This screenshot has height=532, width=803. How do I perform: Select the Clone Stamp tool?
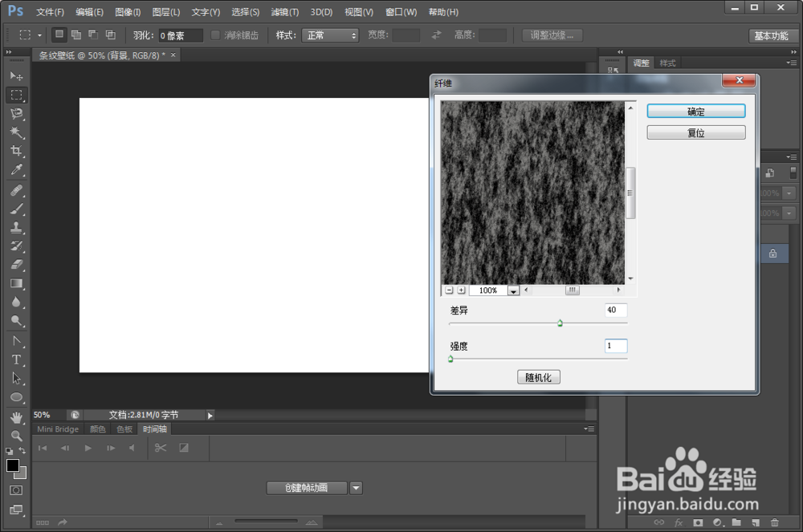[x=16, y=228]
